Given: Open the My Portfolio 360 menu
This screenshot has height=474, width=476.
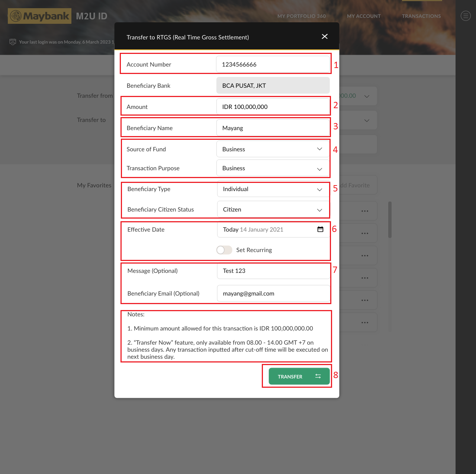Looking at the screenshot, I should pyautogui.click(x=301, y=16).
